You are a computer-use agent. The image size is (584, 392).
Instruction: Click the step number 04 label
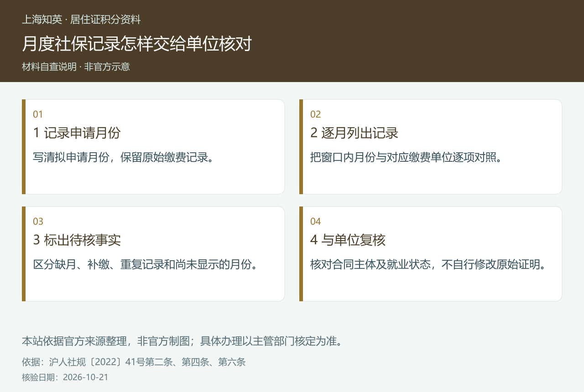[315, 222]
